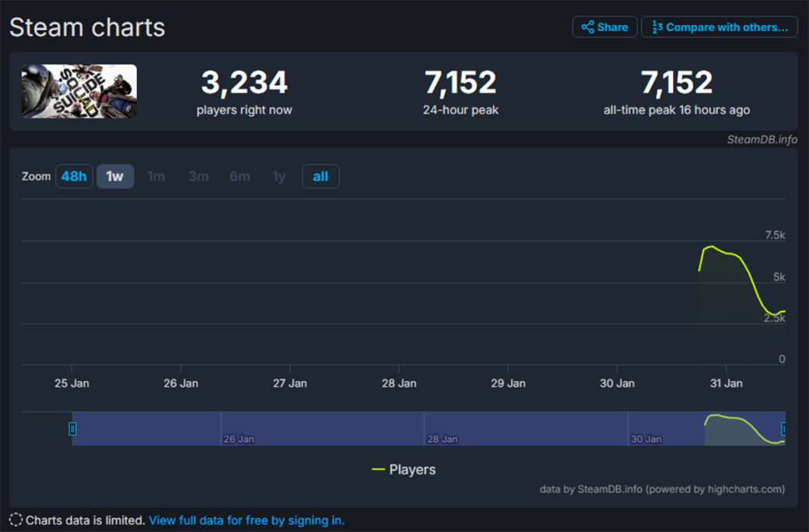Select the 1w zoom range
Viewport: 809px width, 532px height.
[x=115, y=177]
